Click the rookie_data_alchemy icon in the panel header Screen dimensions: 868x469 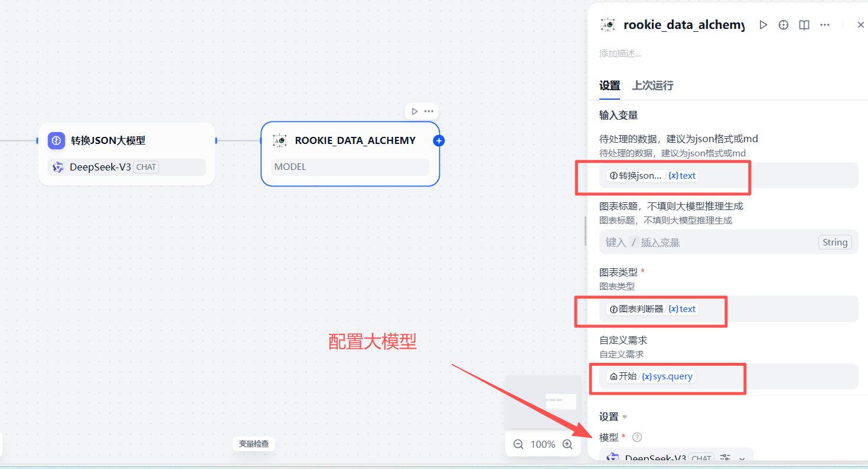[x=608, y=25]
